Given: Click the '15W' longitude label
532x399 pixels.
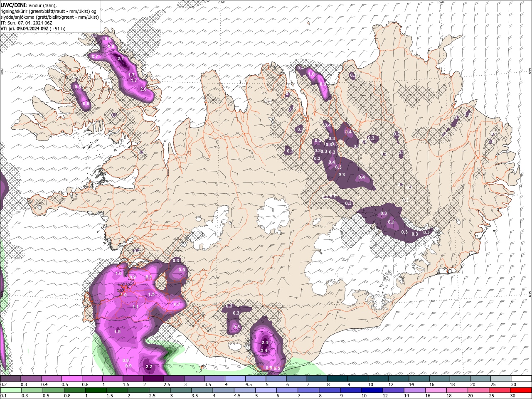Looking at the screenshot, I should [440, 2].
